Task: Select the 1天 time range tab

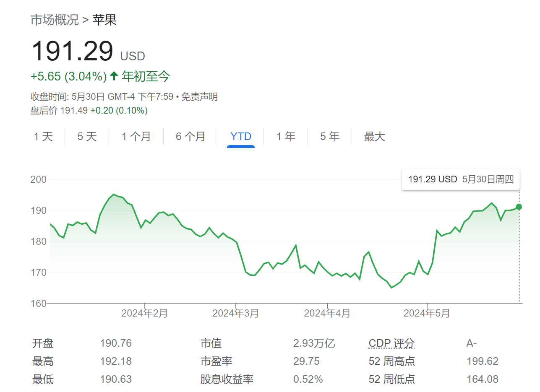Action: point(43,137)
